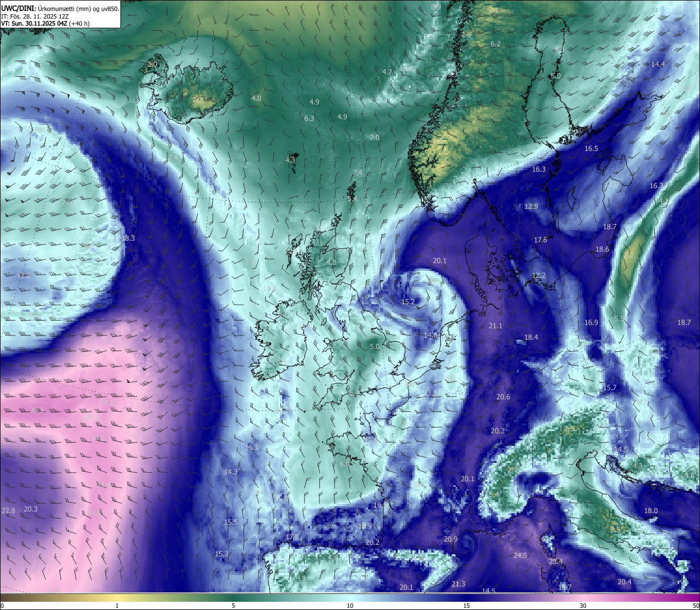
Task: Click the IT: Fös. 28. 11. 2025 12Z line
Action: pos(34,16)
